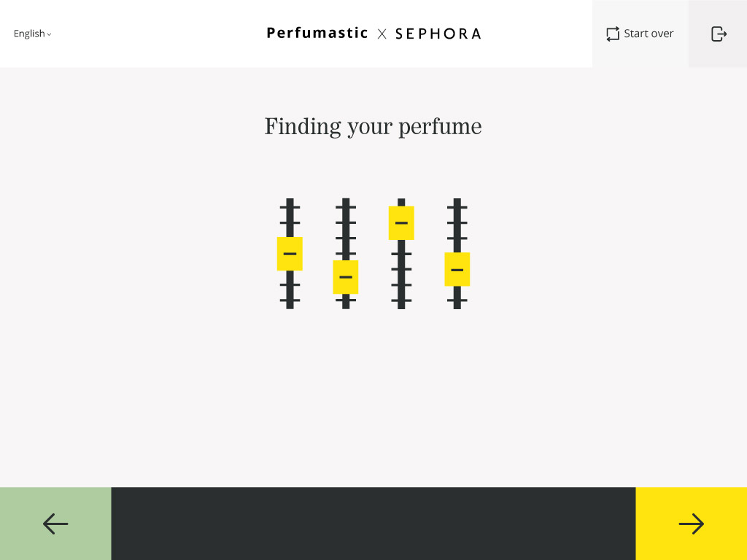Click the Start over restart icon
The height and width of the screenshot is (560, 747).
pos(613,34)
